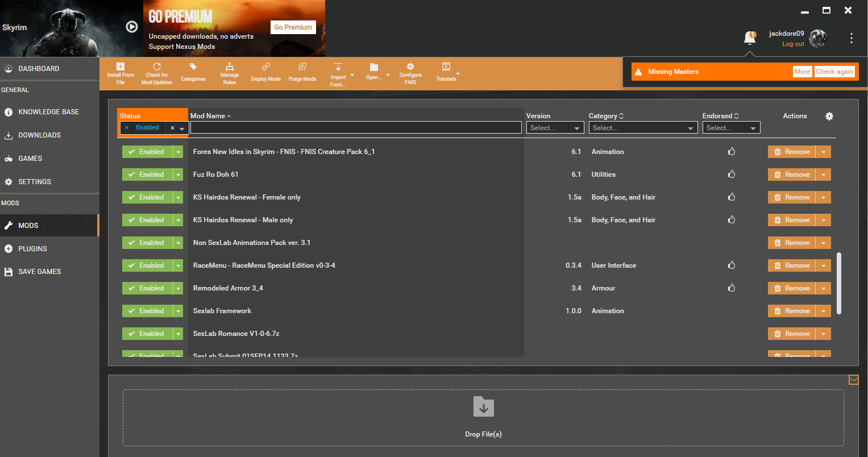
Task: Toggle Enabled for Non SexLab Animations Pack
Action: [148, 243]
